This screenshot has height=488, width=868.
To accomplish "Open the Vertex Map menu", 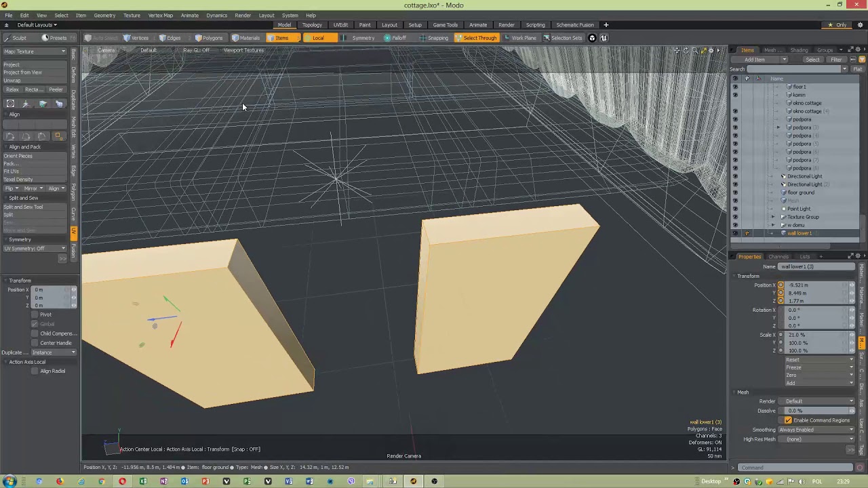I will (x=160, y=15).
